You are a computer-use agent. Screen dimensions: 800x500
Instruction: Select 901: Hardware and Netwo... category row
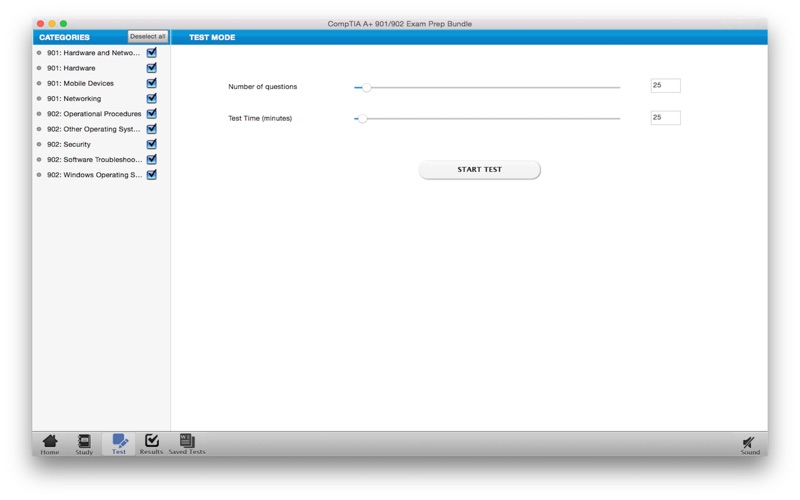click(x=101, y=53)
